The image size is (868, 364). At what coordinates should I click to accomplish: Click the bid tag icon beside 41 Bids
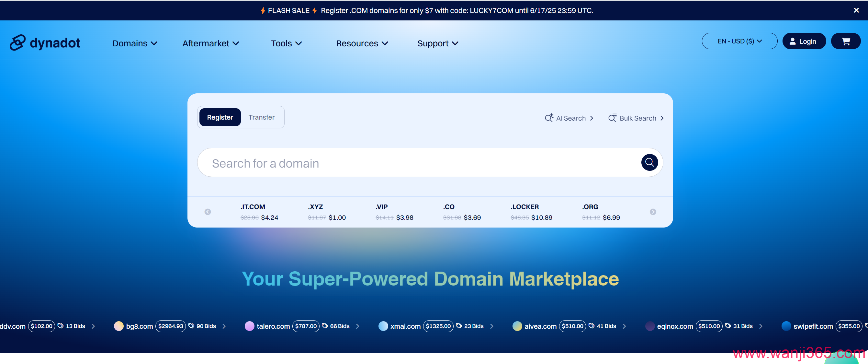tap(592, 326)
